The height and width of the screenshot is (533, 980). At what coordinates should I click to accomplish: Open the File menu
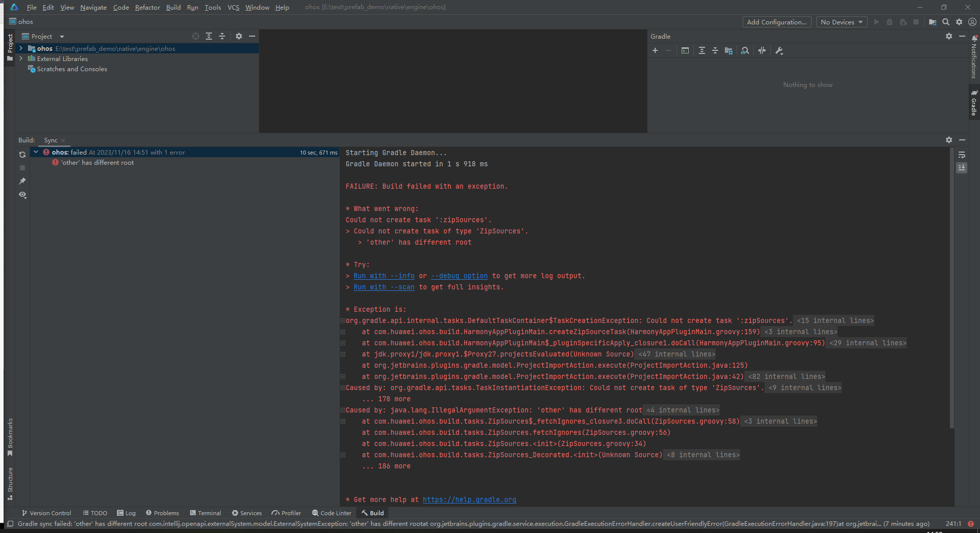coord(32,7)
